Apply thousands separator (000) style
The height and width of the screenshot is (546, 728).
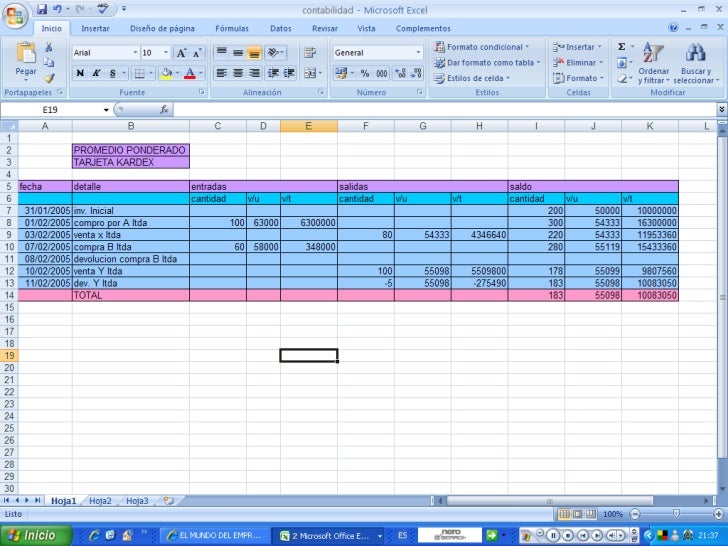tap(382, 73)
